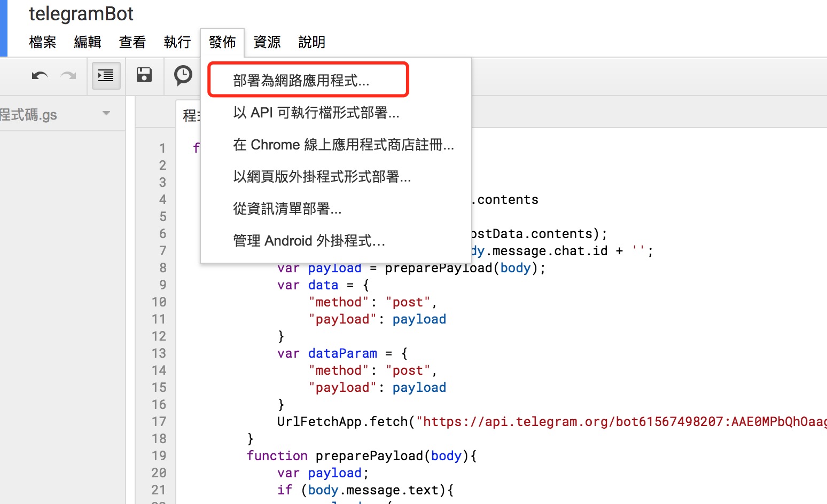This screenshot has width=827, height=504.
Task: Click '.message.chat.id' on line 7
Action: click(x=546, y=251)
